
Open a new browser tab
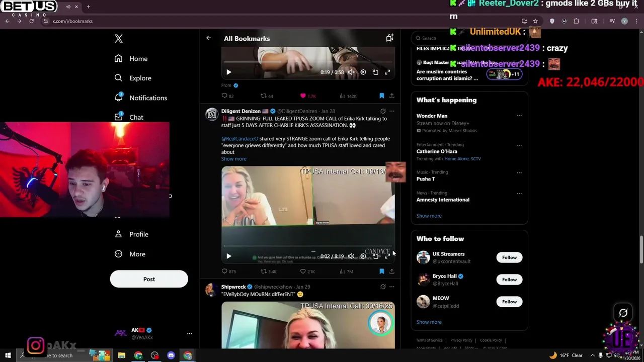click(x=89, y=7)
